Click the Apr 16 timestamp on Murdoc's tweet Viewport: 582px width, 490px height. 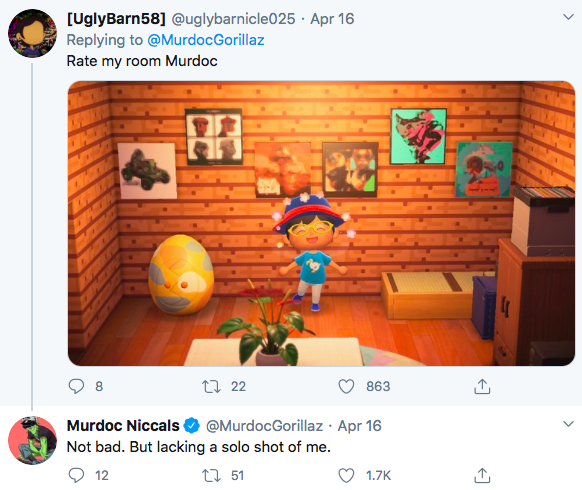(359, 426)
